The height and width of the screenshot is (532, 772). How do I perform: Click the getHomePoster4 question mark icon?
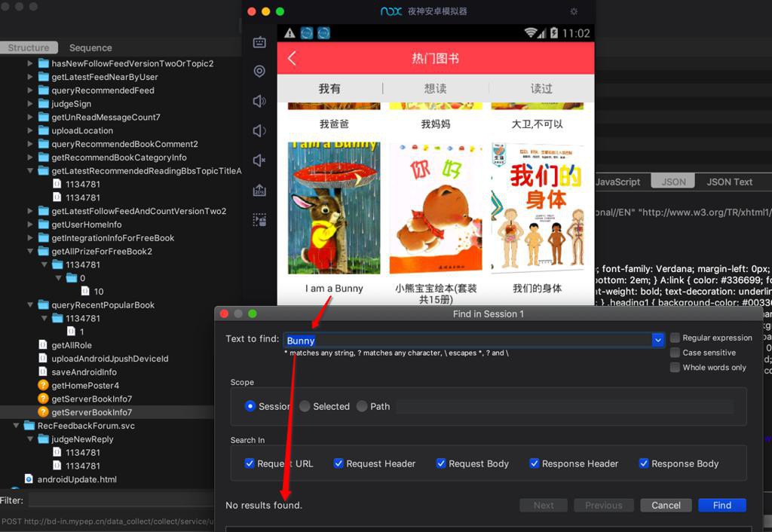click(43, 385)
